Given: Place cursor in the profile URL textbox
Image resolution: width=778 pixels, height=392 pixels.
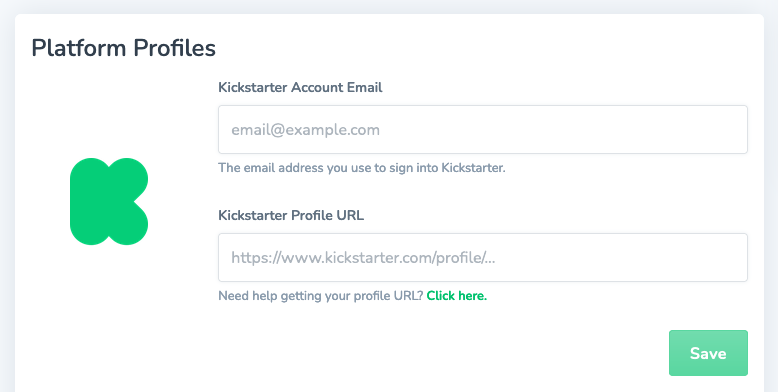Looking at the screenshot, I should click(483, 258).
